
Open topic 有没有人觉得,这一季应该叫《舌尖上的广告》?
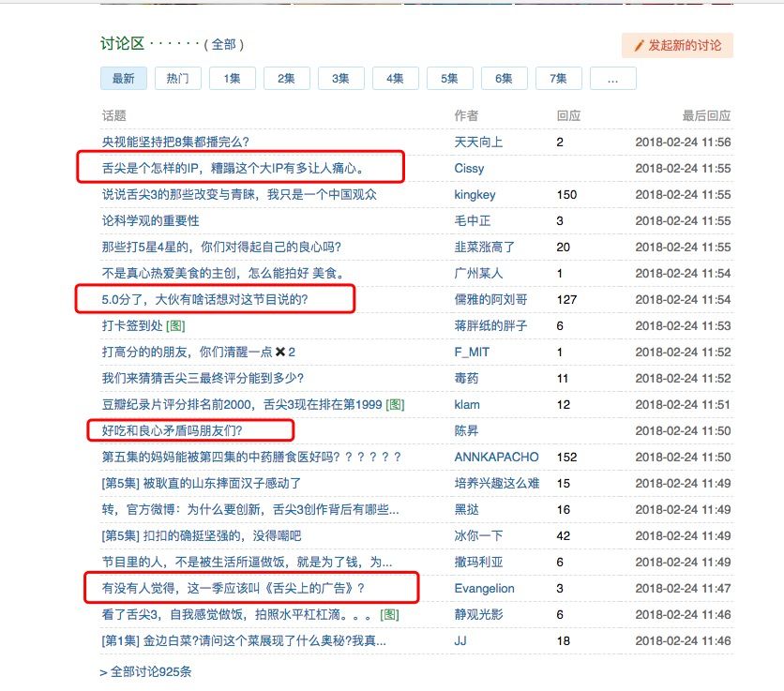click(x=233, y=588)
